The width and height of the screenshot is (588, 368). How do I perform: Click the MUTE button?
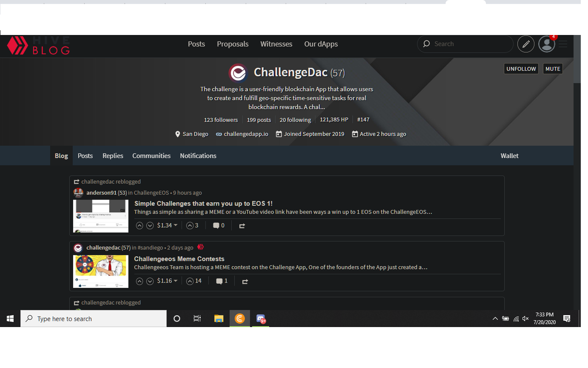pyautogui.click(x=553, y=69)
